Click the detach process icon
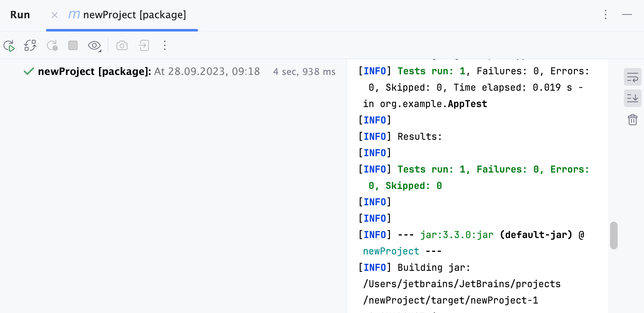This screenshot has width=644, height=313. [143, 45]
